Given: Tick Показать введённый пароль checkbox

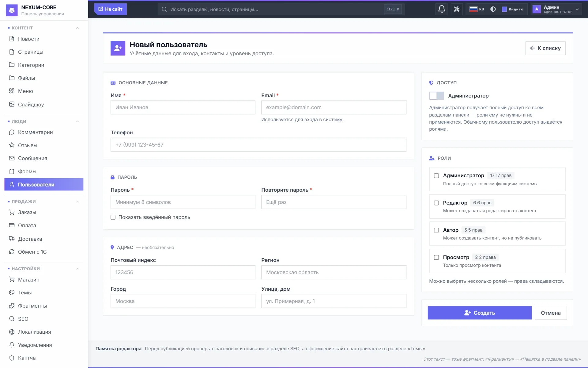Looking at the screenshot, I should 113,217.
